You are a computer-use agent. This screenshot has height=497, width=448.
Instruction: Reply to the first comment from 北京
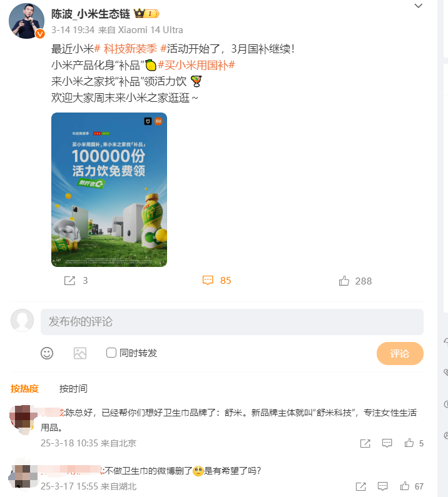tap(387, 443)
